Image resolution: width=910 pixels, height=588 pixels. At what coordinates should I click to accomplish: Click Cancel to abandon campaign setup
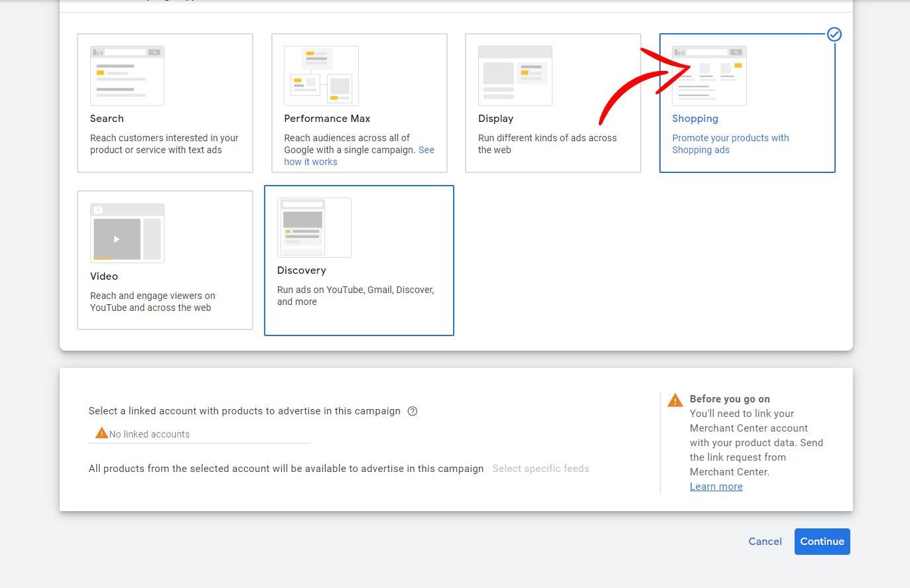(765, 542)
